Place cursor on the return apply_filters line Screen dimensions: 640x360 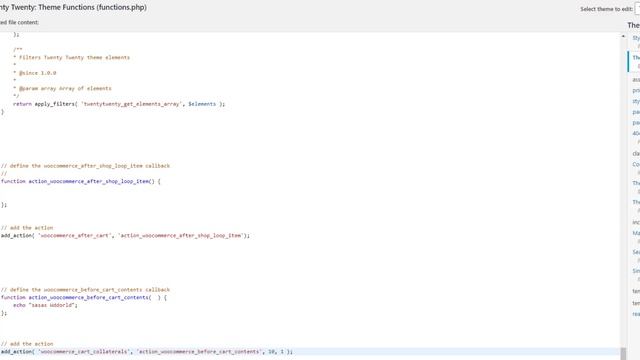(x=119, y=104)
